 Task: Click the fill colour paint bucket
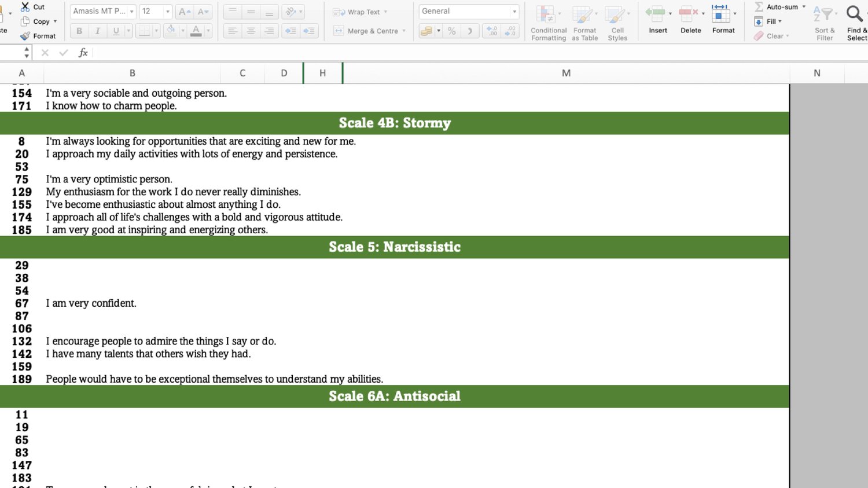pyautogui.click(x=171, y=31)
